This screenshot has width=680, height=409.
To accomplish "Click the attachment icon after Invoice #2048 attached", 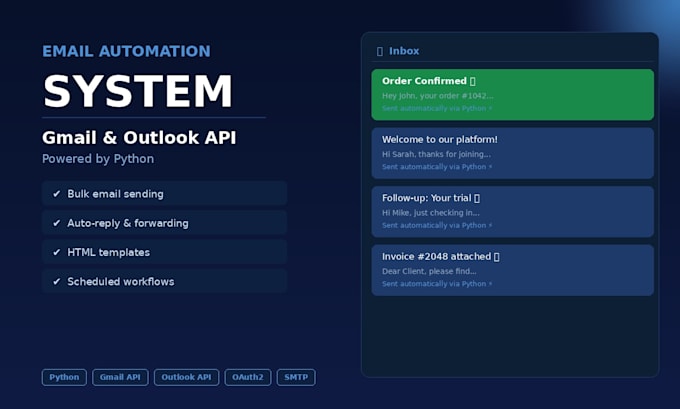I will pyautogui.click(x=497, y=257).
